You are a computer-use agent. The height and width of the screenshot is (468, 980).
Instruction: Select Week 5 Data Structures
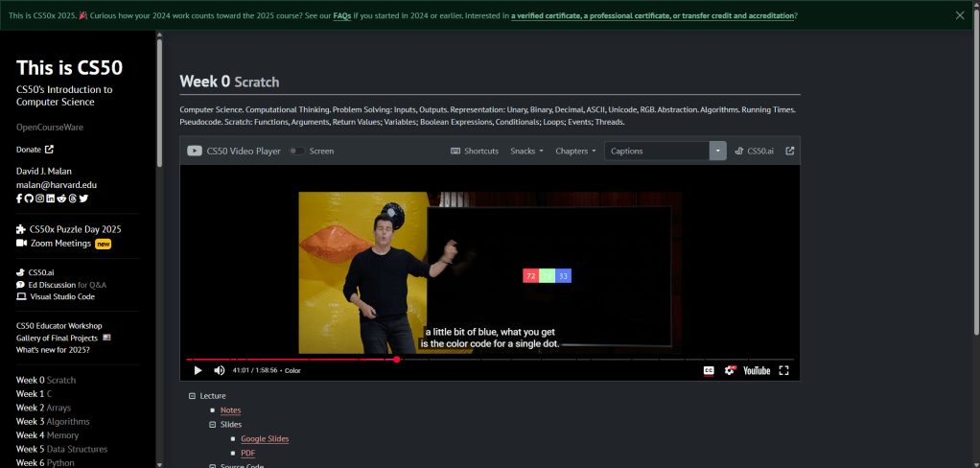tap(61, 449)
